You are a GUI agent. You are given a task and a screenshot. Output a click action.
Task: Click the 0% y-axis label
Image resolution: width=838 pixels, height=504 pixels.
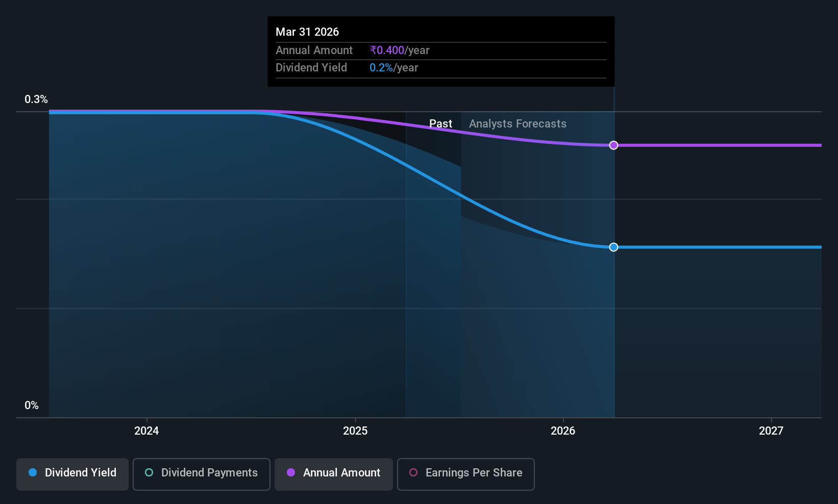coord(32,406)
